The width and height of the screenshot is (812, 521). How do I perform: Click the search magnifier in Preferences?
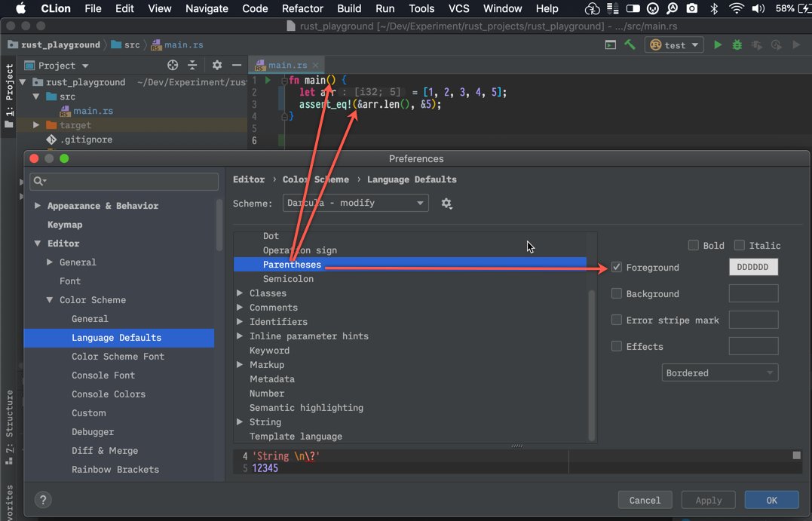point(39,181)
